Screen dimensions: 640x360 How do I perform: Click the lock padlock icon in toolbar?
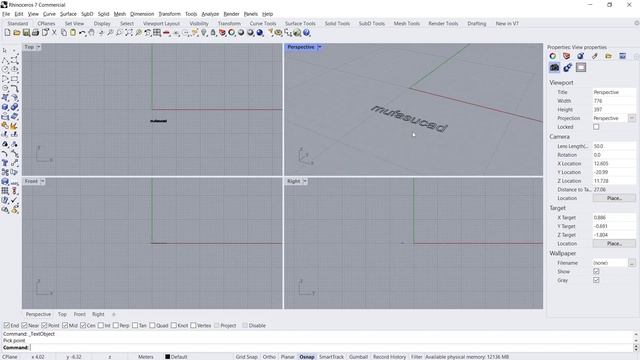pos(213,33)
